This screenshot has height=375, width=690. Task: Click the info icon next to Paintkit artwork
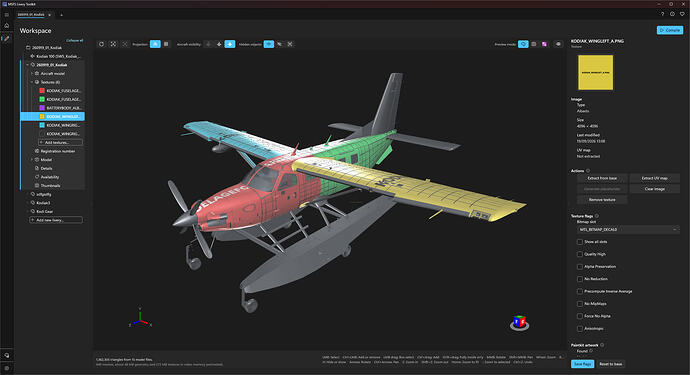602,345
